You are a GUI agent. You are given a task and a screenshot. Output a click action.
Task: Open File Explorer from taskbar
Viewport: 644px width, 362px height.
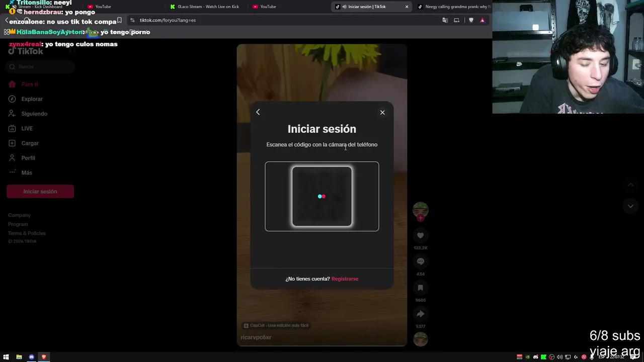19,357
